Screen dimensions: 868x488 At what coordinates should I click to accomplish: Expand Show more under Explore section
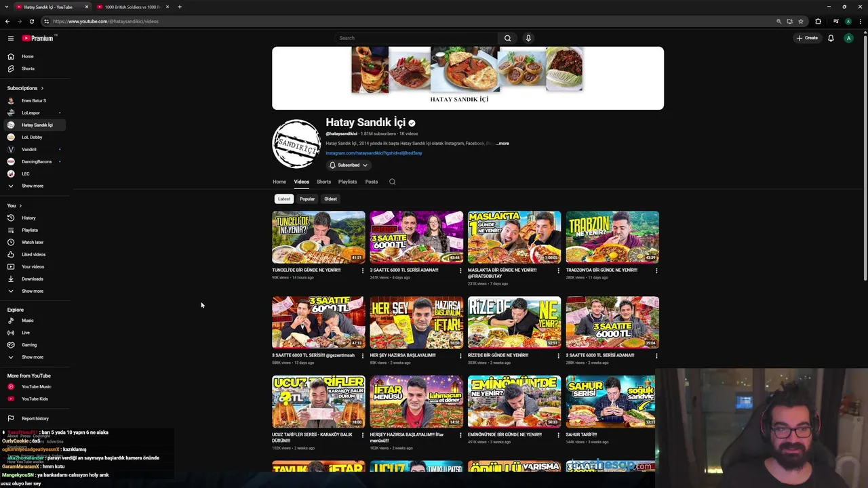point(32,357)
